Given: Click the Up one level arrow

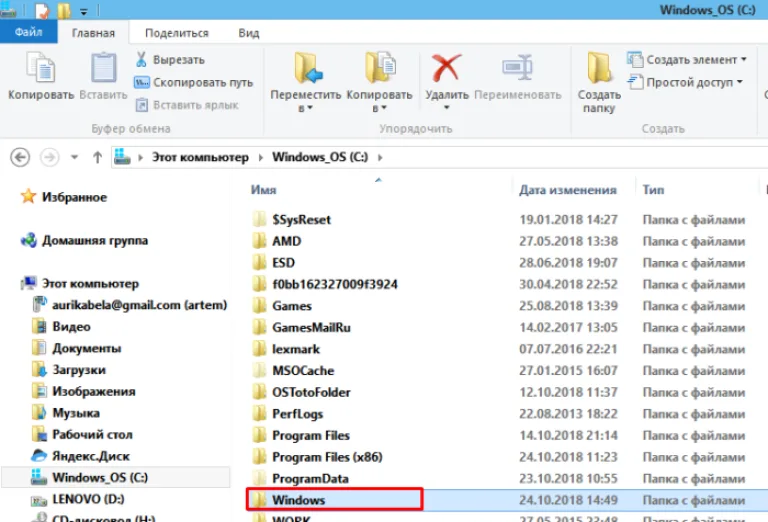Looking at the screenshot, I should click(97, 157).
